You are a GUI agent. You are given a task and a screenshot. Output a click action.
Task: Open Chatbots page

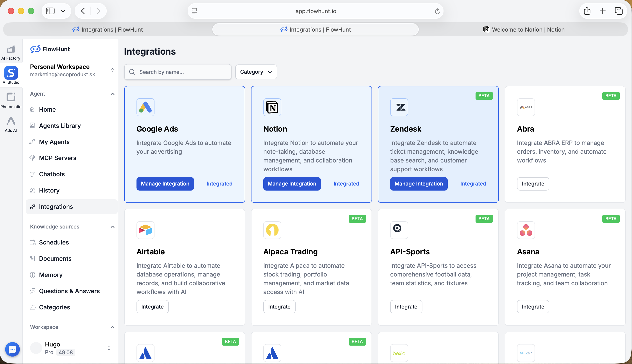click(71, 174)
